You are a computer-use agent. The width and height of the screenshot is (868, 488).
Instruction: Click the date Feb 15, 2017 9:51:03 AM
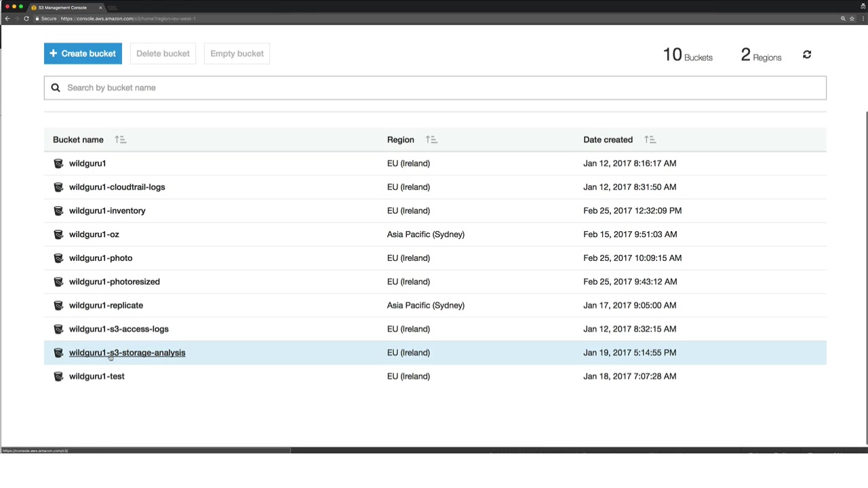pos(630,235)
